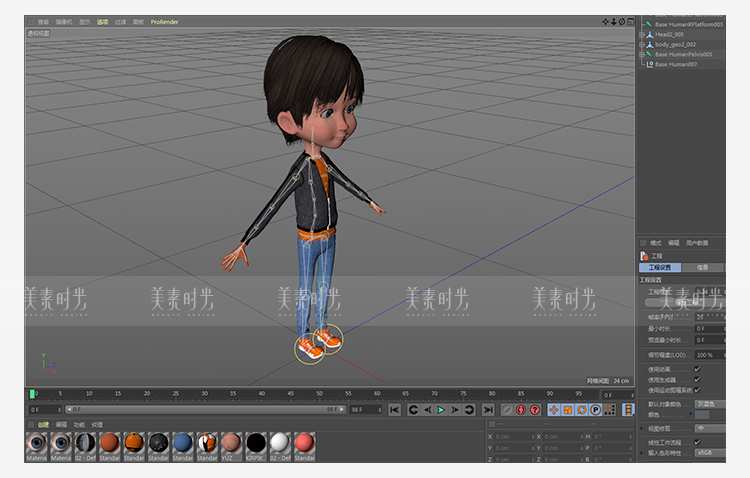Viewport: 750px width, 478px height.
Task: Toggle rotation keyframe recording icon
Action: click(582, 410)
